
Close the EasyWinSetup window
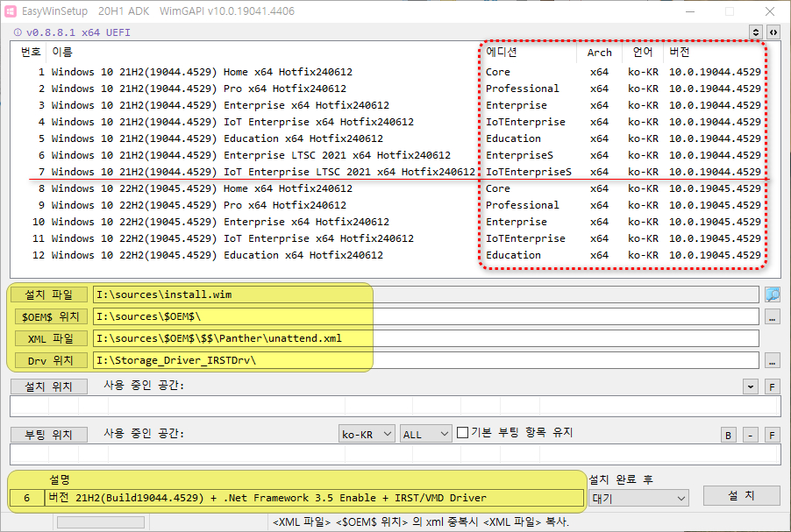tap(770, 11)
